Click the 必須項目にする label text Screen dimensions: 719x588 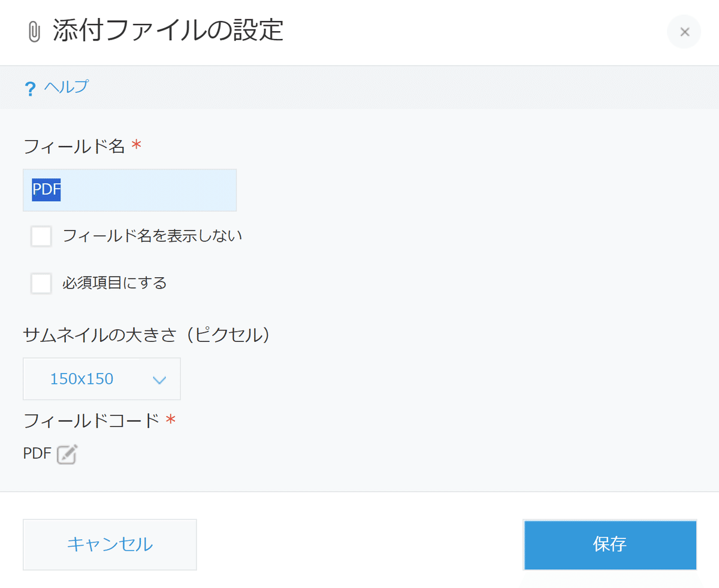pyautogui.click(x=114, y=283)
